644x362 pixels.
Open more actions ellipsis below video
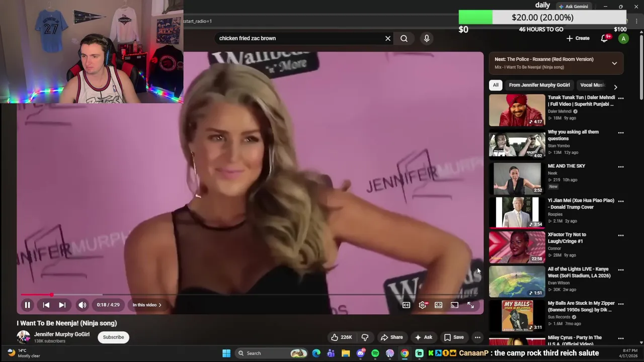(x=477, y=337)
